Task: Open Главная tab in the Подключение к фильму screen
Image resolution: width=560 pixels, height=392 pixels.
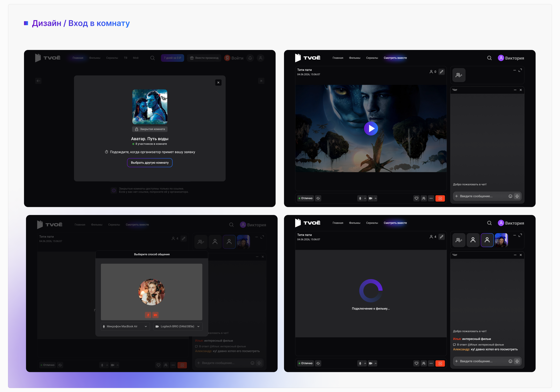Action: point(338,223)
